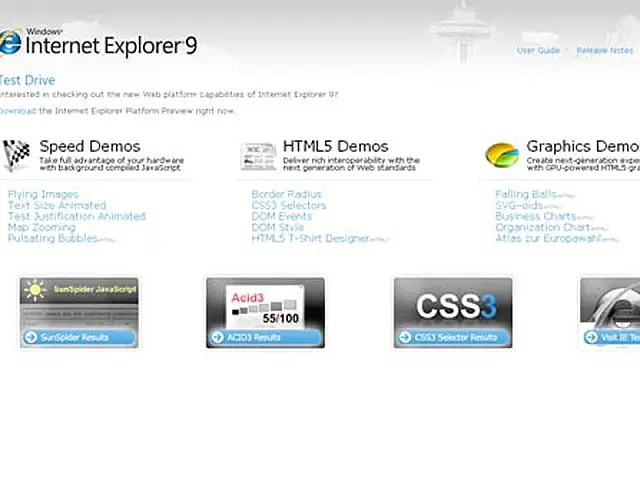The height and width of the screenshot is (480, 640).
Task: Open the HTML5 T-Shirt Designer demo
Action: 311,238
